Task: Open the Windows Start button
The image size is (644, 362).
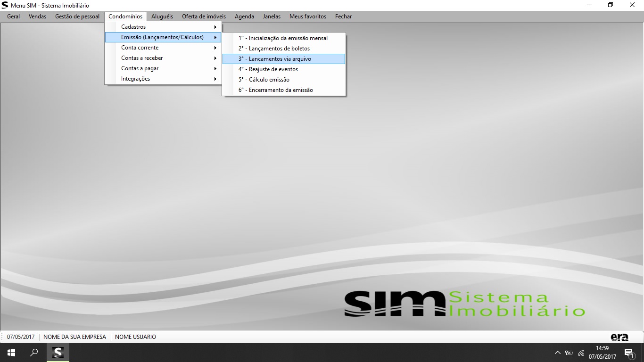Action: click(11, 353)
